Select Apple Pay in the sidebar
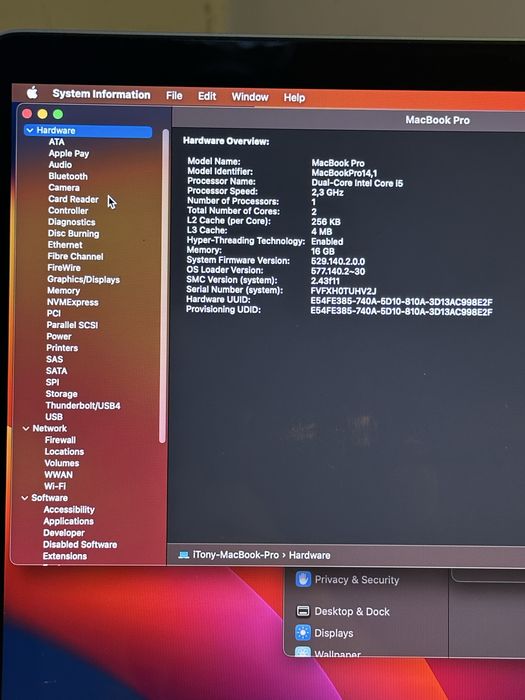This screenshot has height=700, width=525. click(69, 153)
